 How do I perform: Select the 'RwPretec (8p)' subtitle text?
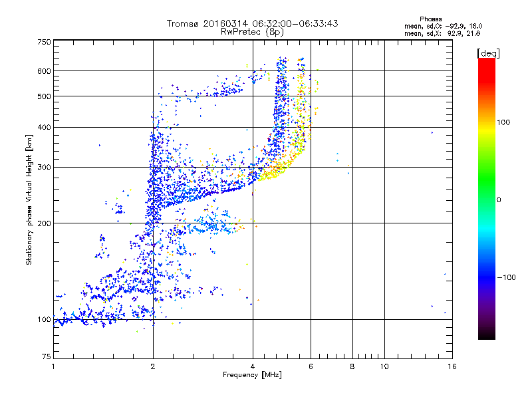point(252,32)
